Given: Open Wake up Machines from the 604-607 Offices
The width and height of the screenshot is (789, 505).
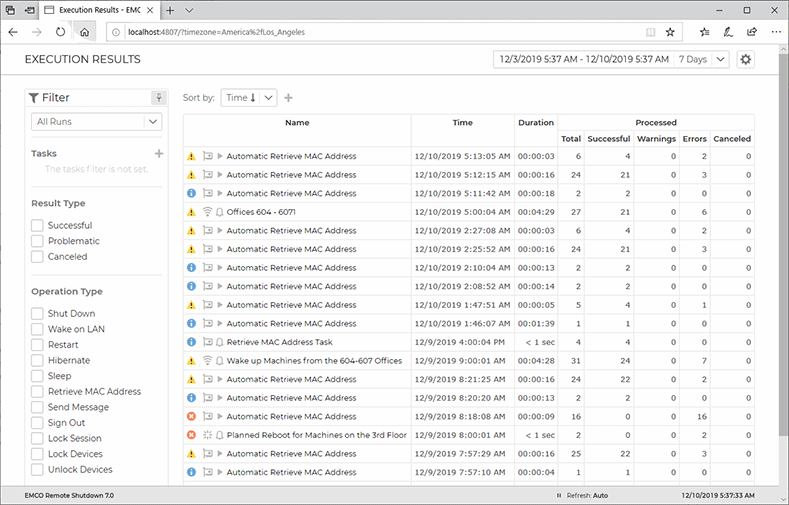Looking at the screenshot, I should point(313,360).
